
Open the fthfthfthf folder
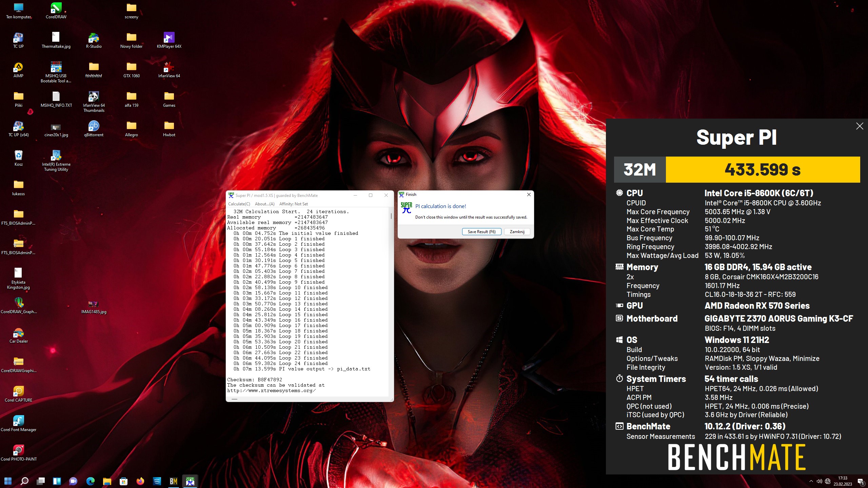coord(94,69)
